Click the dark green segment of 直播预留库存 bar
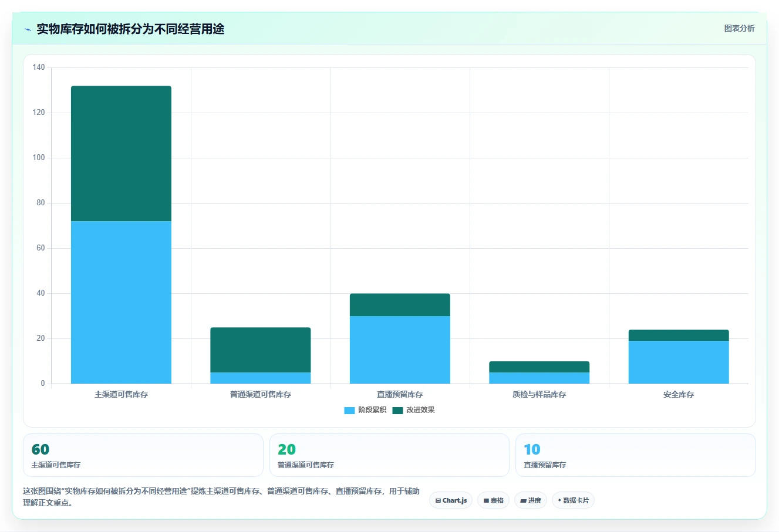Viewport: 779px width, 532px height. [400, 305]
